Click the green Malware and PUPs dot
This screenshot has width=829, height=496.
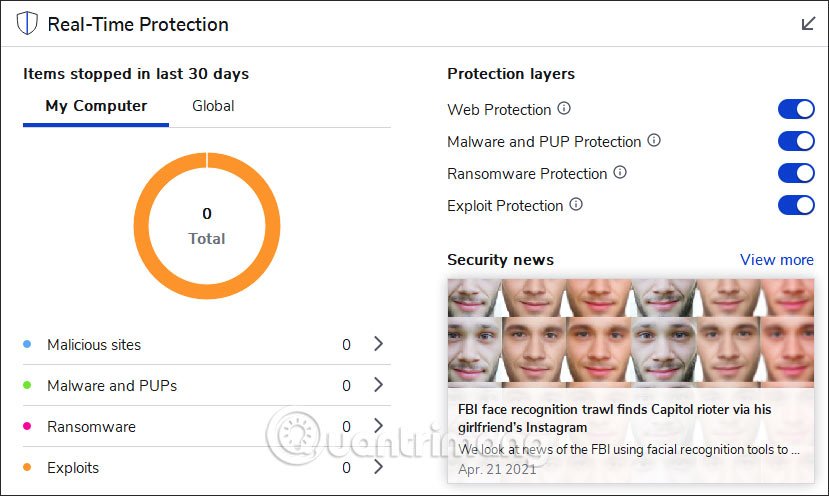(x=27, y=386)
